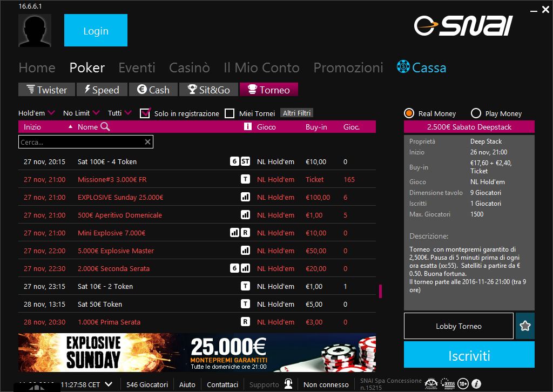
Task: Uncheck the Solo in registrazione checkbox
Action: (145, 113)
